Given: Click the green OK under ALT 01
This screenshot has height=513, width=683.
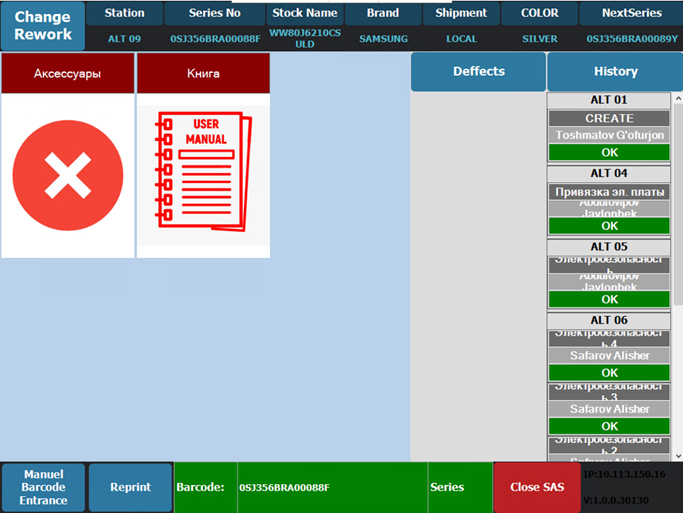Looking at the screenshot, I should pos(609,152).
